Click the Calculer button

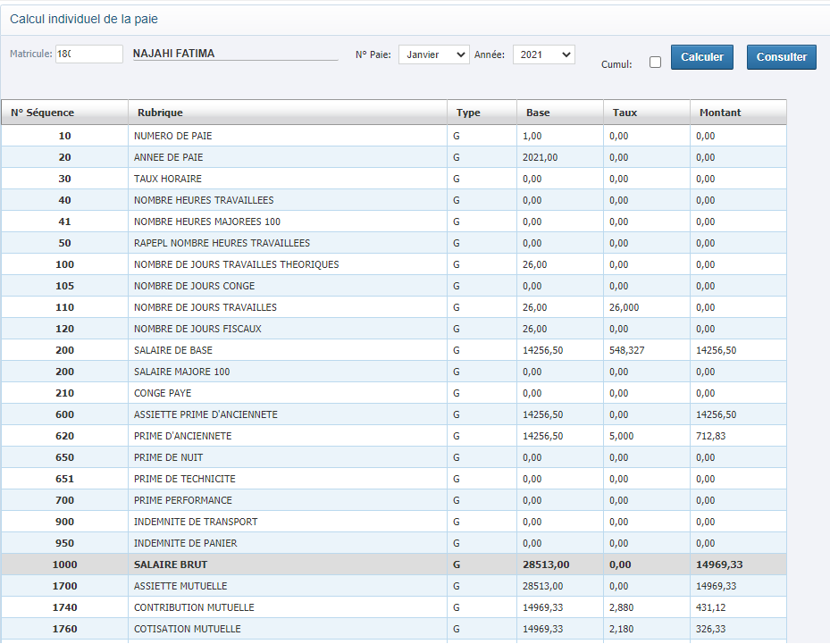click(x=702, y=57)
